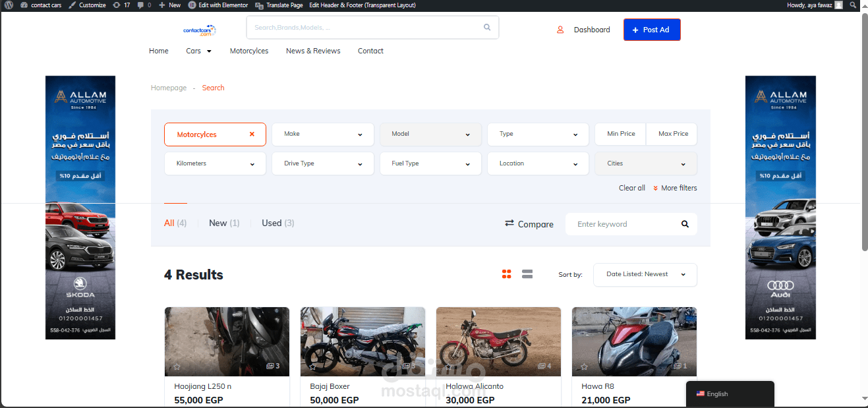Click the contactcars.com site logo
The image size is (868, 408).
pos(200,30)
